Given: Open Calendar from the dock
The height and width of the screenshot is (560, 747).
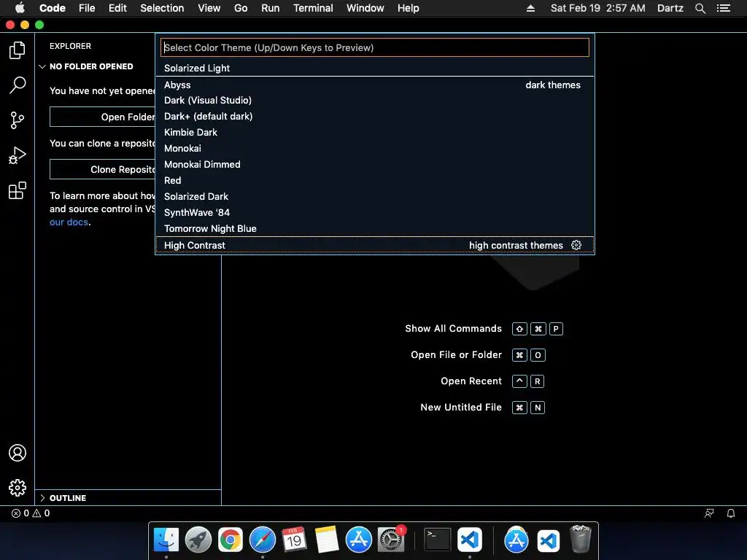Looking at the screenshot, I should (294, 540).
